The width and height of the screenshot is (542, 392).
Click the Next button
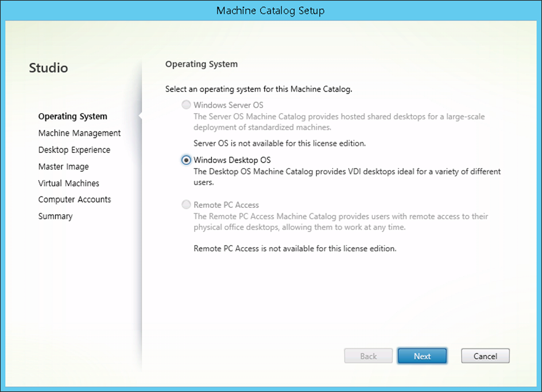click(422, 356)
